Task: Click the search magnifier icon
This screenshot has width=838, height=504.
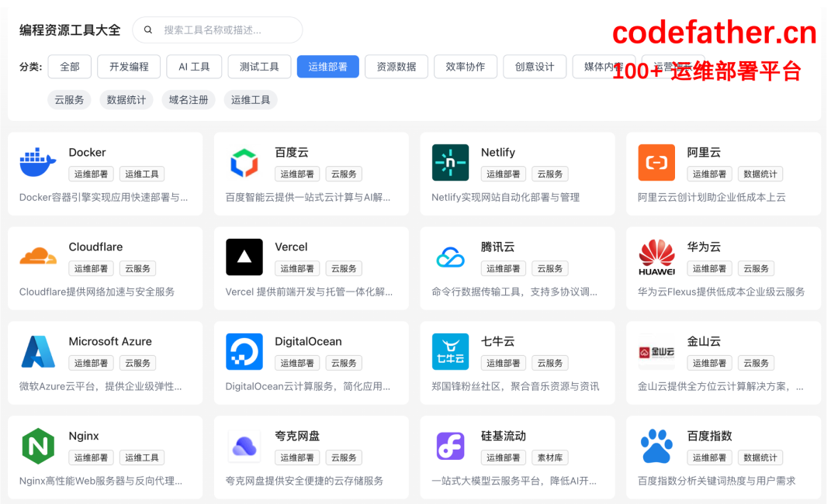Action: [x=148, y=29]
